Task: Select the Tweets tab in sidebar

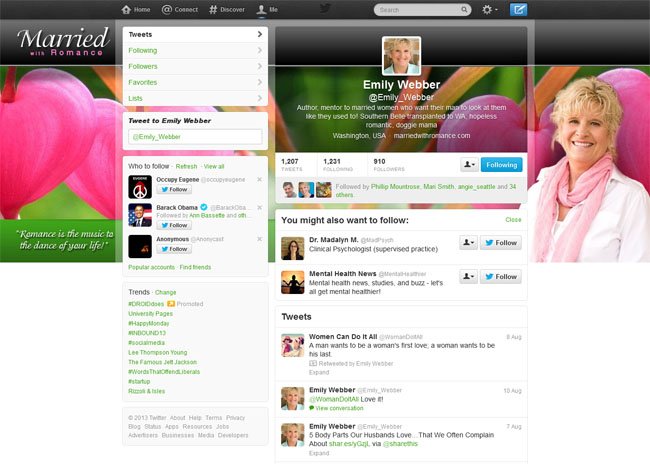Action: pos(195,34)
